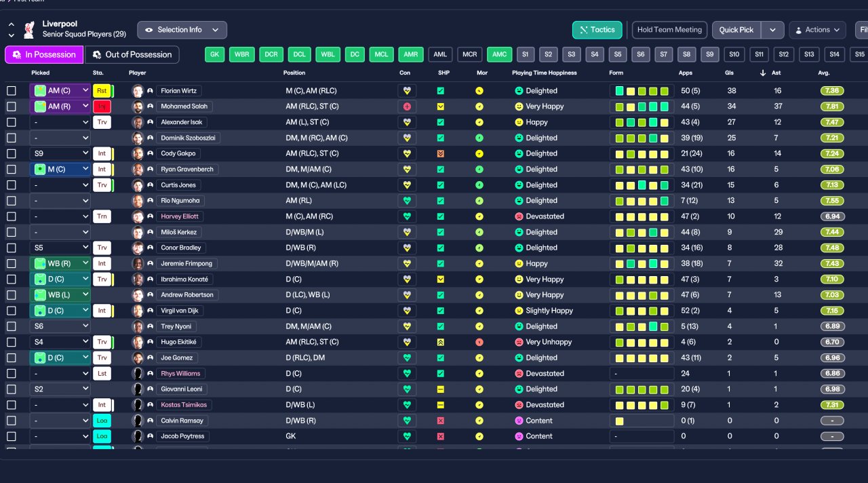
Task: Click Hold Team Meeting
Action: pos(669,30)
